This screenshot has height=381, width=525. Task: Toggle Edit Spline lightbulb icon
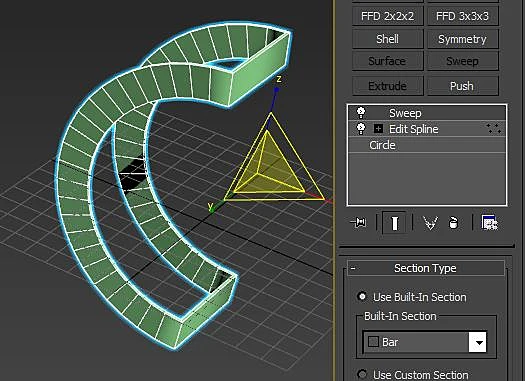coord(361,129)
